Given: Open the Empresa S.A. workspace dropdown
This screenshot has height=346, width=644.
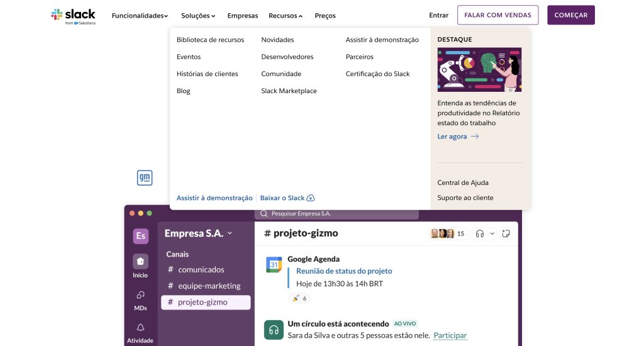Looking at the screenshot, I should 198,233.
